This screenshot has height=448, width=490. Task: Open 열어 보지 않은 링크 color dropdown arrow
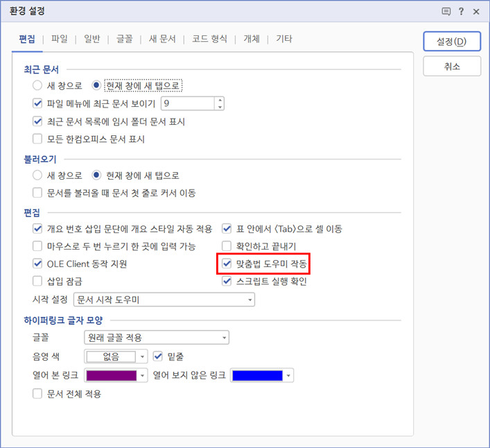pos(288,375)
